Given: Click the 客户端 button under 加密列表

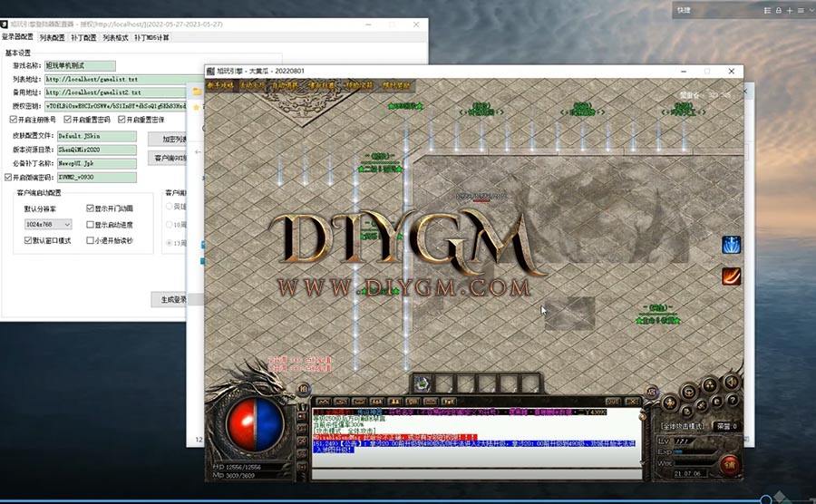Looking at the screenshot, I should pyautogui.click(x=169, y=158).
